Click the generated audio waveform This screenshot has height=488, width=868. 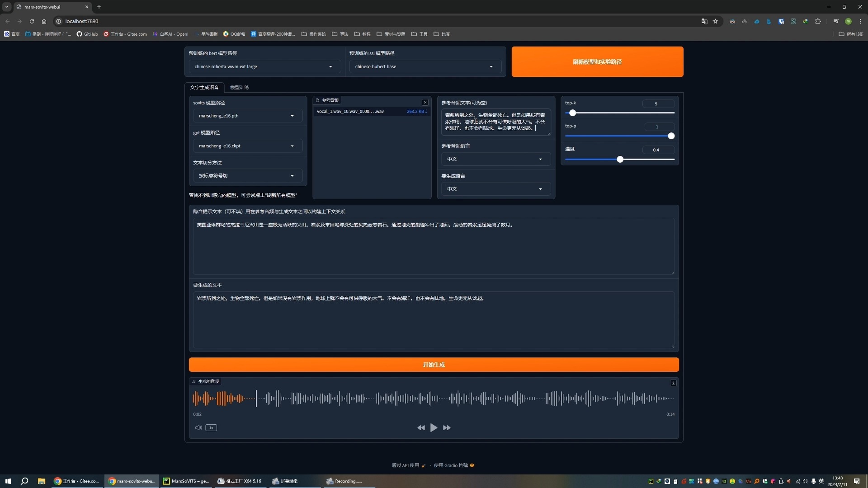[x=434, y=399]
